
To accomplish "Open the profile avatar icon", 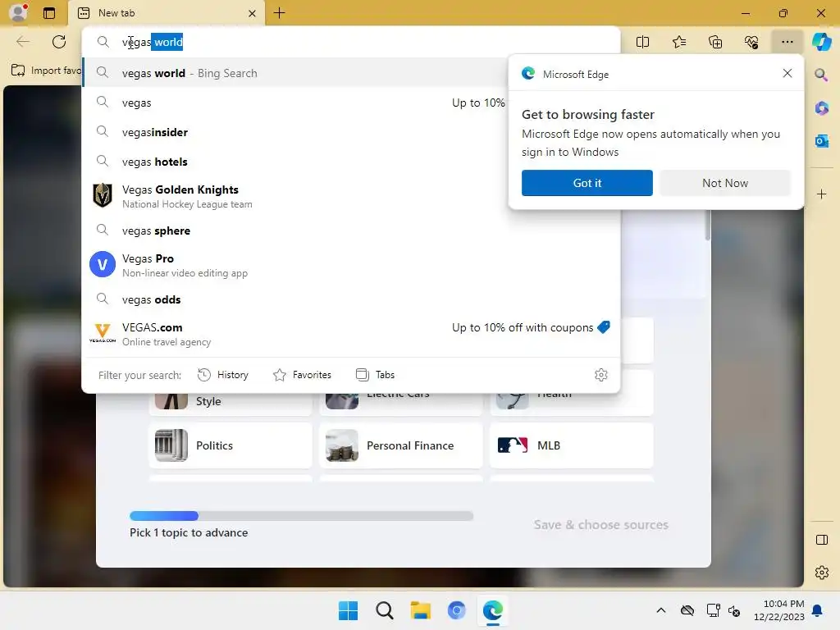I will (18, 12).
